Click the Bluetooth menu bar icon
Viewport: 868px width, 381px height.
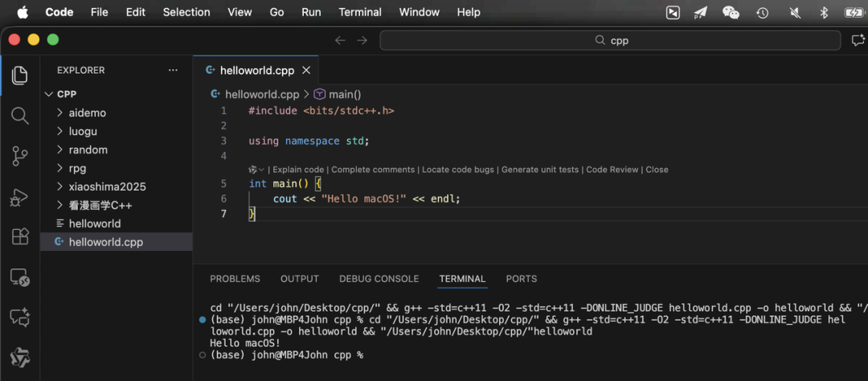(x=824, y=12)
